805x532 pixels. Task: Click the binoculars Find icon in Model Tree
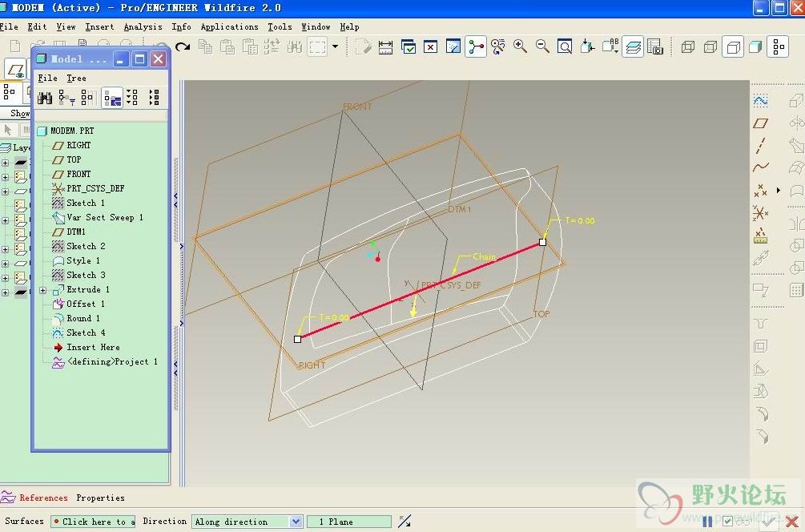45,98
